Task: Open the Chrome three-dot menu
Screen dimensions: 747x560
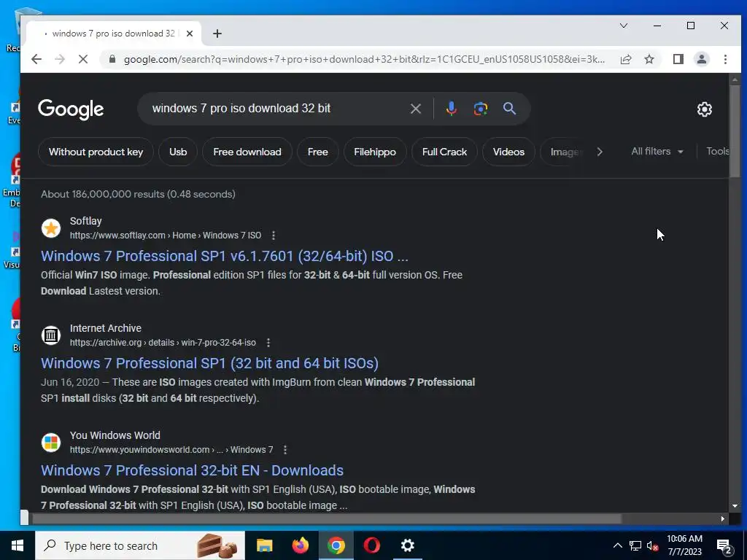Action: pos(725,59)
